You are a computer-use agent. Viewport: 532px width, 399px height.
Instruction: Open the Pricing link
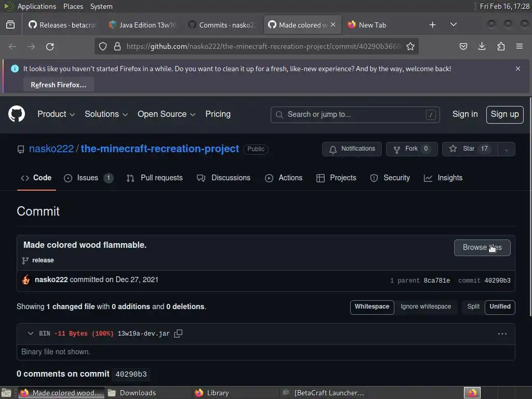tap(218, 114)
